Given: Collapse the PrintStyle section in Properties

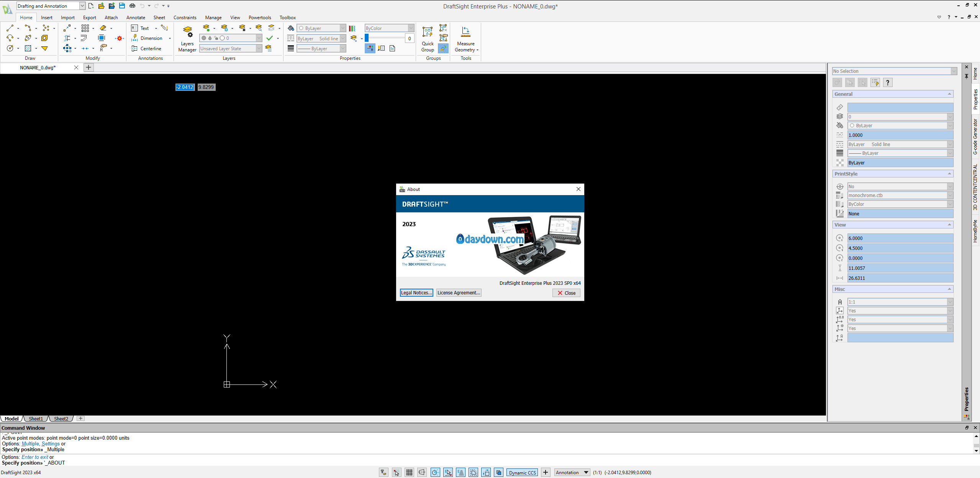Looking at the screenshot, I should coord(949,174).
